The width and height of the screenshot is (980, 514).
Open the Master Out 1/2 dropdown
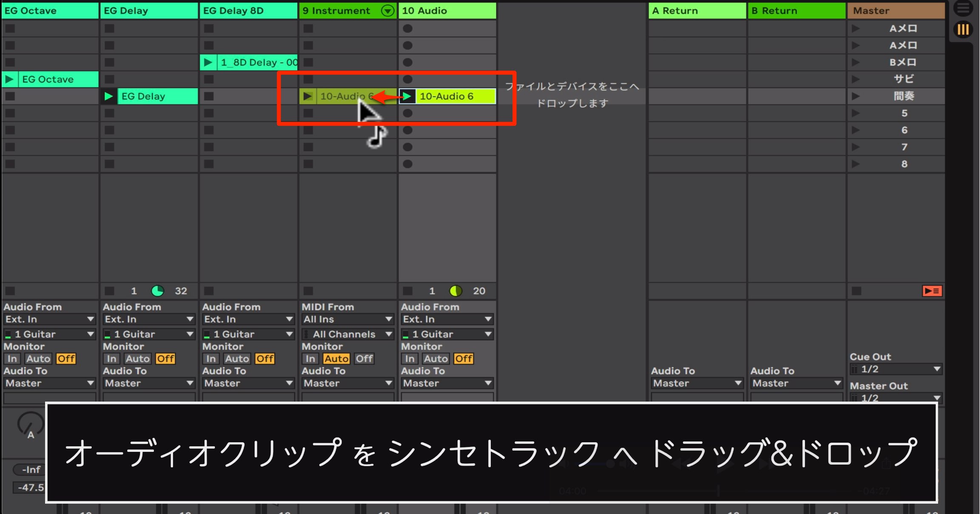pos(896,398)
